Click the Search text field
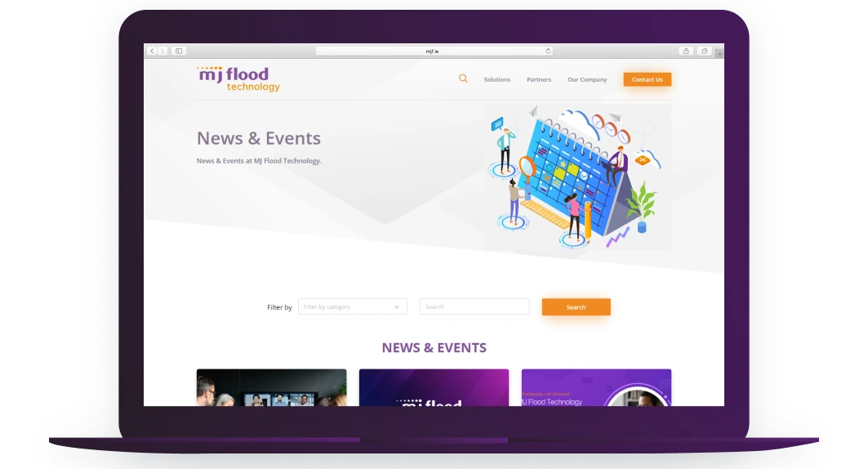 click(474, 306)
